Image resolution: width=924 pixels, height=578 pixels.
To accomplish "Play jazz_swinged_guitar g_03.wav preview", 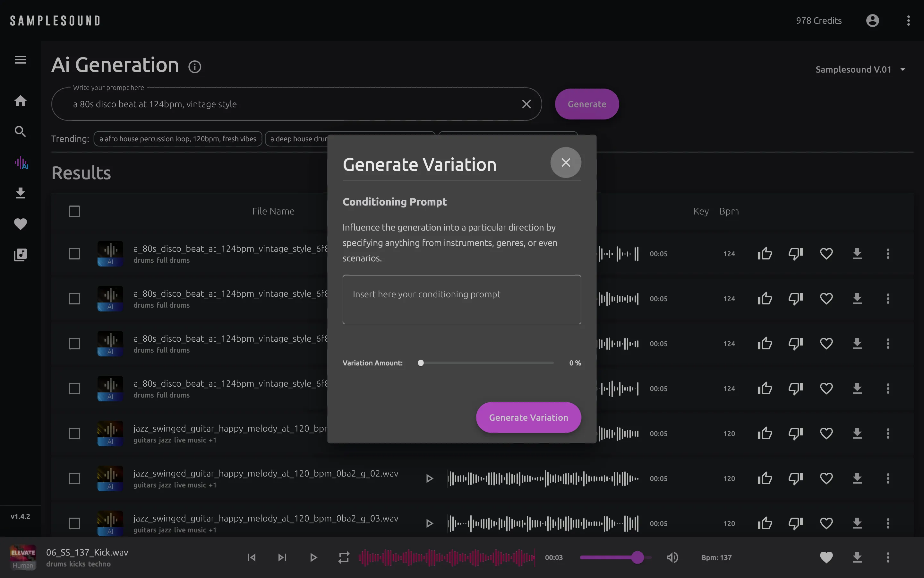I will (x=430, y=523).
